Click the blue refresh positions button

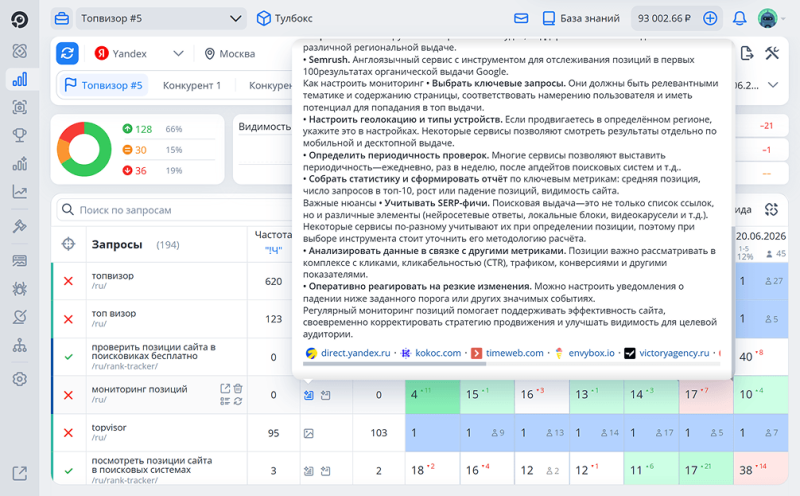(67, 53)
